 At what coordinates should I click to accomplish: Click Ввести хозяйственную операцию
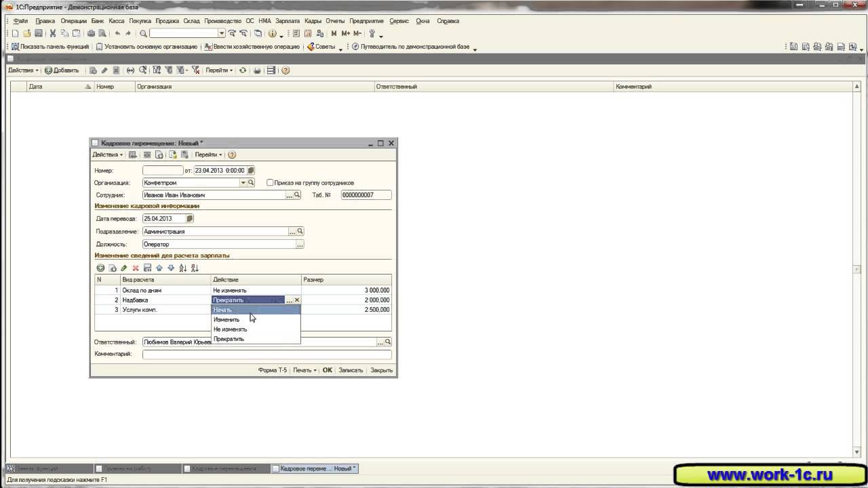pos(252,47)
